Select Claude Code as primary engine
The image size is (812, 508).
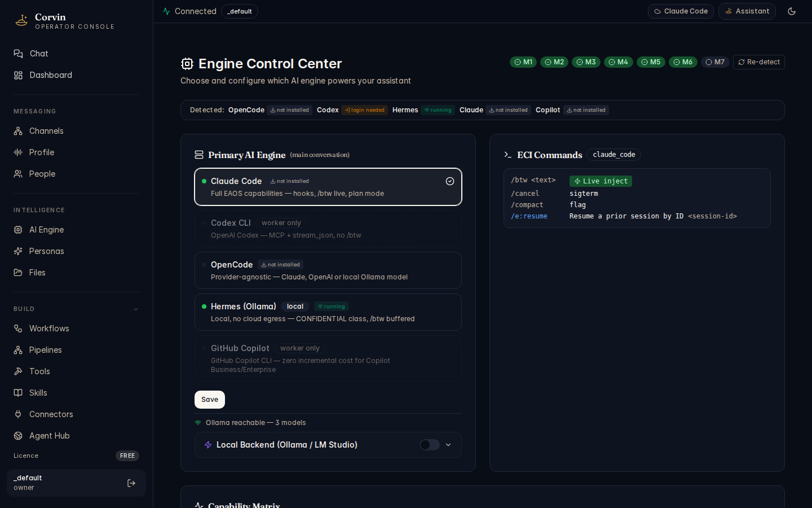click(328, 187)
